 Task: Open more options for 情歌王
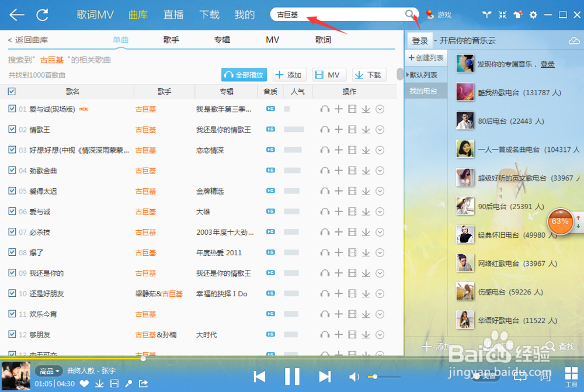coord(380,130)
